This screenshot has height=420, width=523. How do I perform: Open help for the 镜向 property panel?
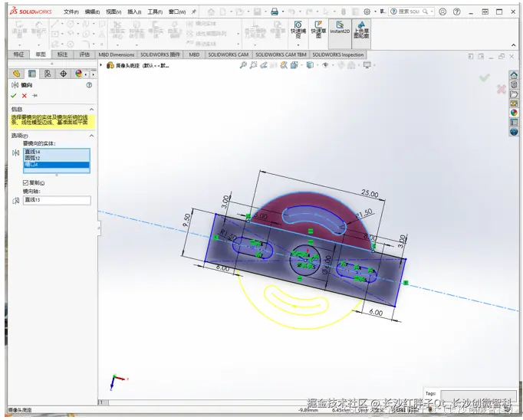pyautogui.click(x=89, y=85)
